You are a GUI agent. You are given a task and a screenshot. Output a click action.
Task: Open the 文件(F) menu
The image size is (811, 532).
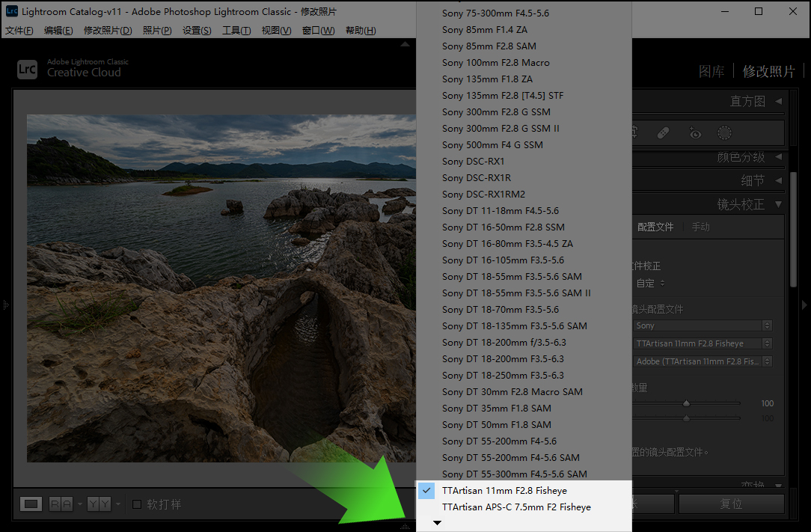tap(19, 31)
